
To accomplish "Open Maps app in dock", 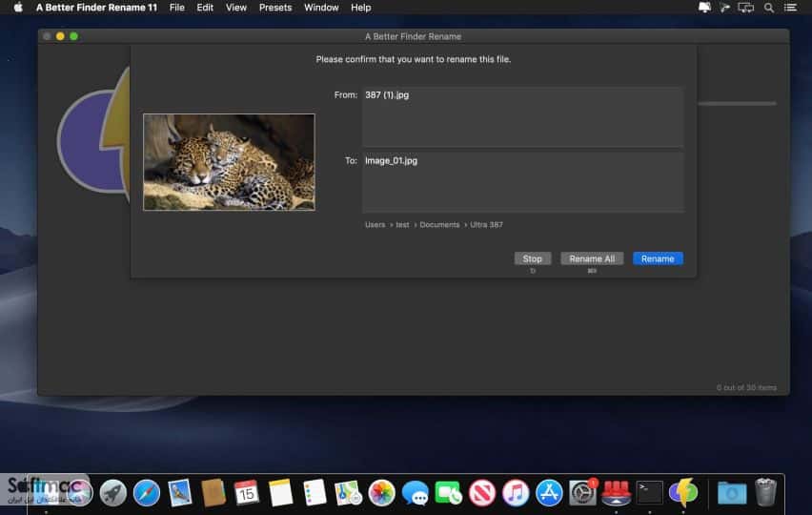I will click(x=348, y=493).
